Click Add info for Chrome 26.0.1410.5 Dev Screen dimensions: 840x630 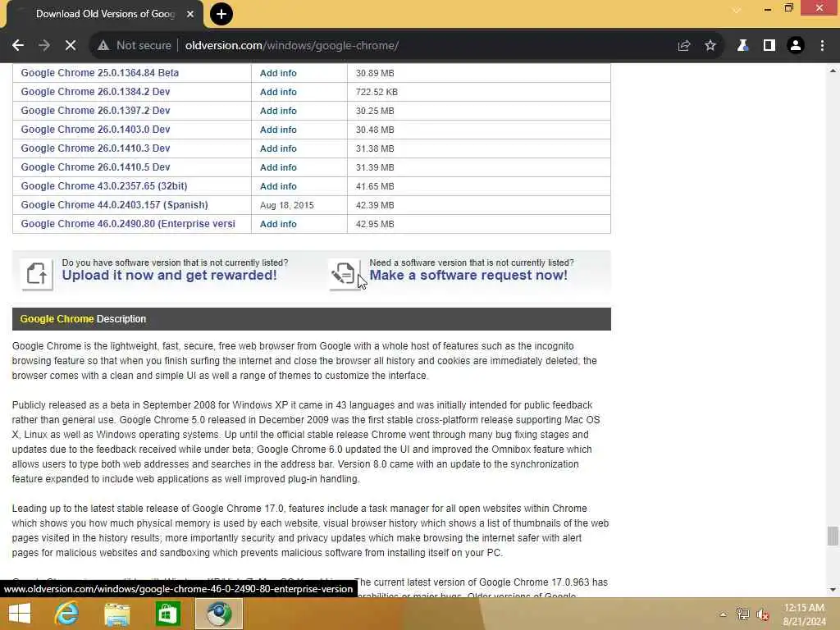click(x=278, y=167)
